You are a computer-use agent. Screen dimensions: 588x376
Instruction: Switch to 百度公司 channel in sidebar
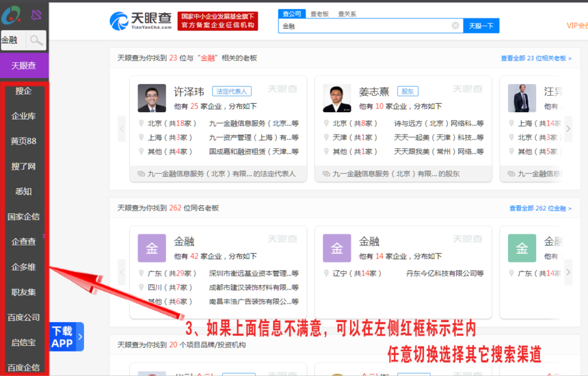pyautogui.click(x=23, y=317)
